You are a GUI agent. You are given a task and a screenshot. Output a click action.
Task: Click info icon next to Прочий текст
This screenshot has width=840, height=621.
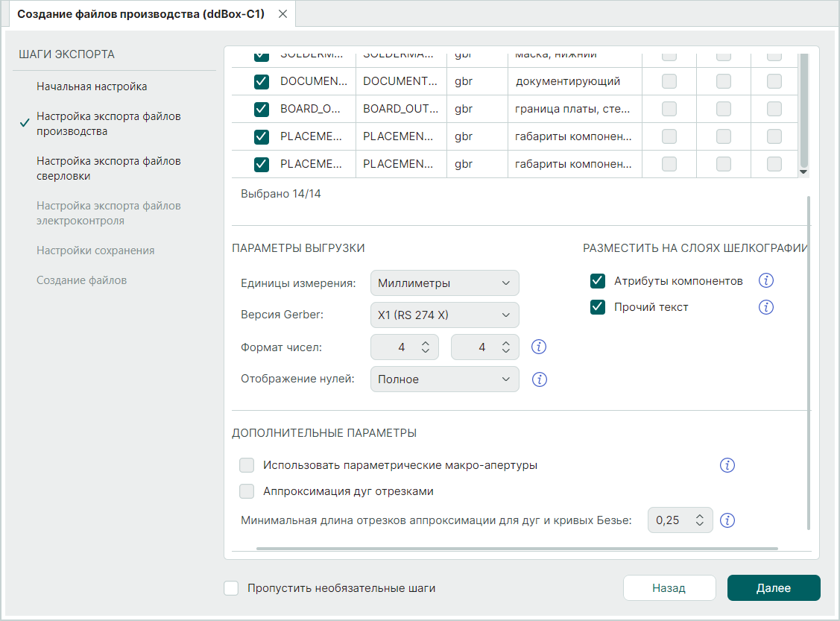click(766, 307)
